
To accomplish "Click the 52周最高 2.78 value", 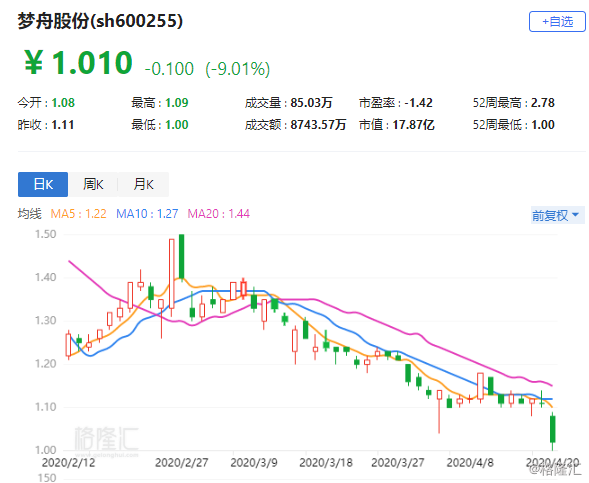I will coord(513,103).
